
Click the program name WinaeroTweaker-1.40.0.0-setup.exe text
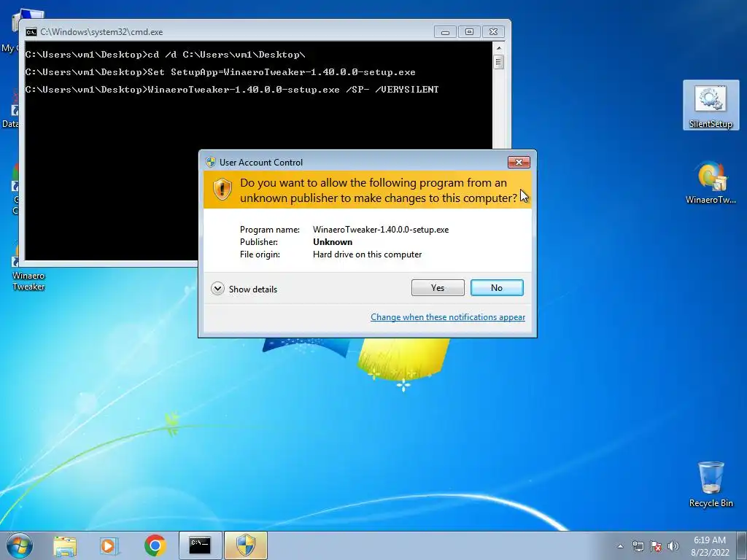[381, 230]
